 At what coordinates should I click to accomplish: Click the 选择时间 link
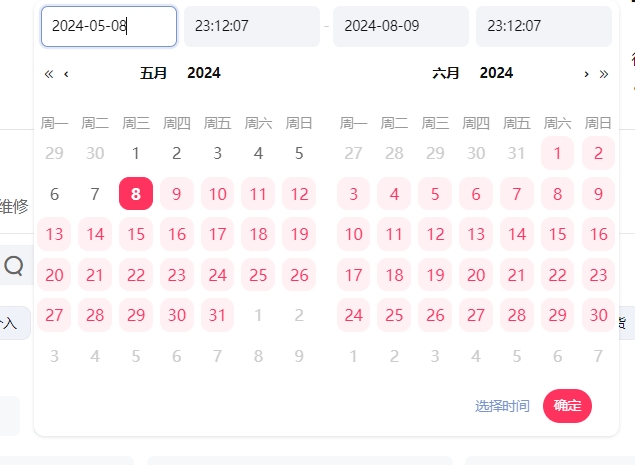point(502,406)
